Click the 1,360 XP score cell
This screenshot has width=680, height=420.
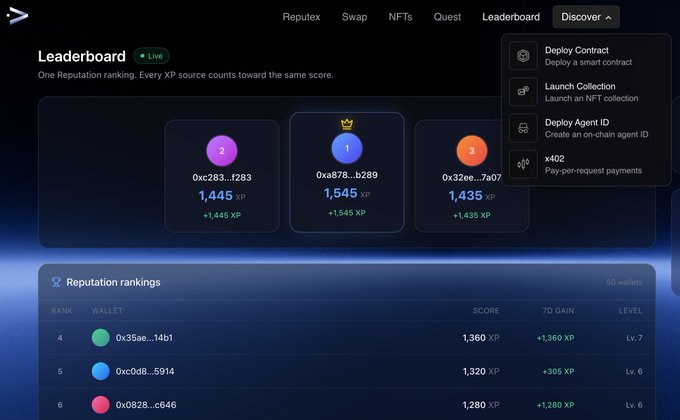click(481, 338)
